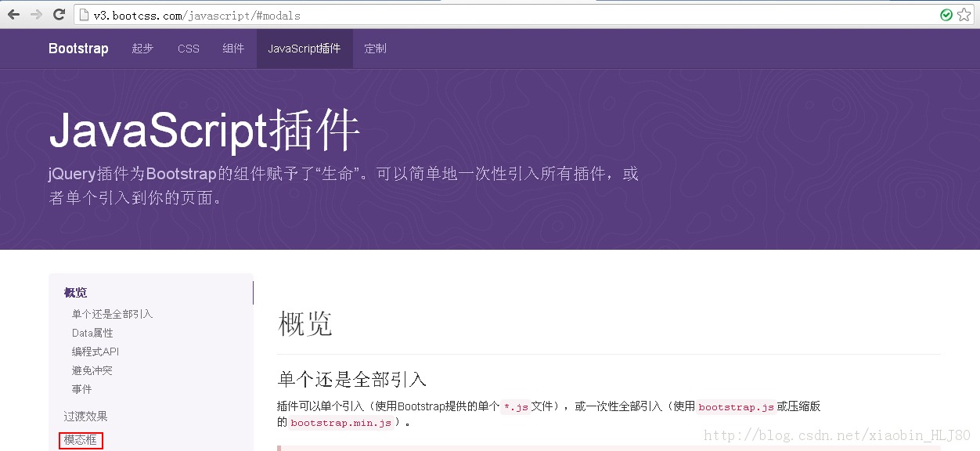
Task: Click the 单个还是全部引入 content heading
Action: point(352,380)
